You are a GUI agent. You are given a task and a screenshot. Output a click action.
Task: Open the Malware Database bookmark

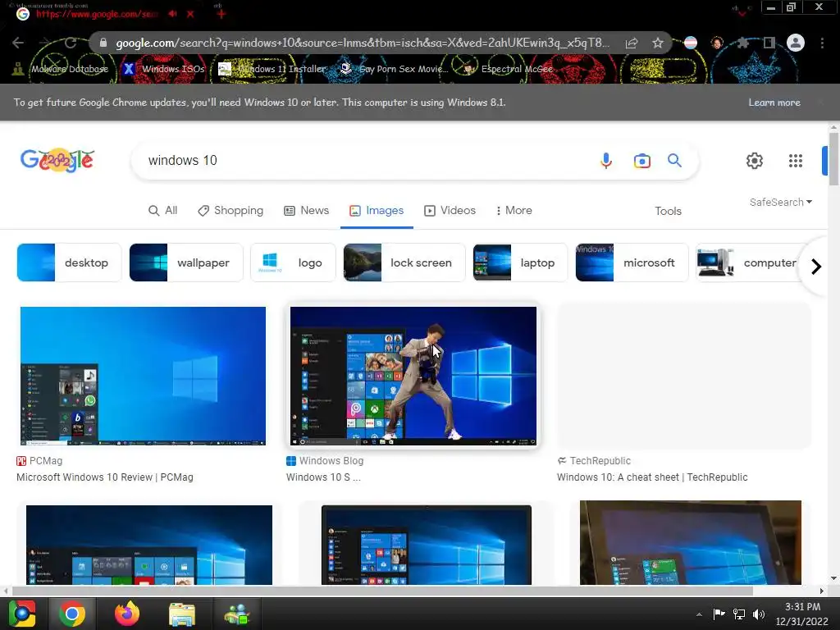click(61, 69)
